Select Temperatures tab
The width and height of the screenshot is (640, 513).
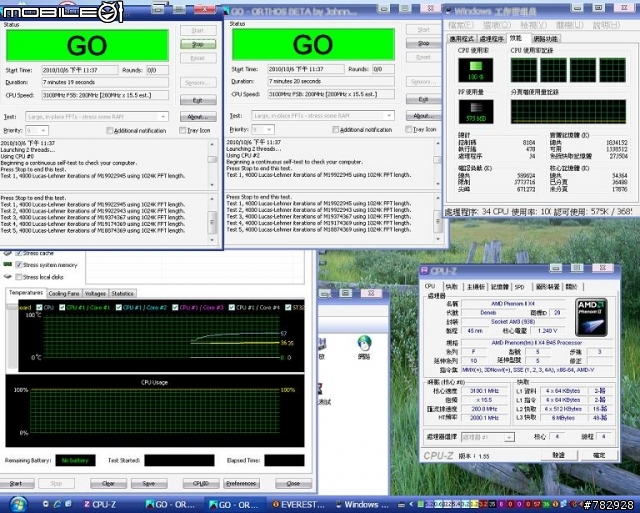[x=26, y=293]
